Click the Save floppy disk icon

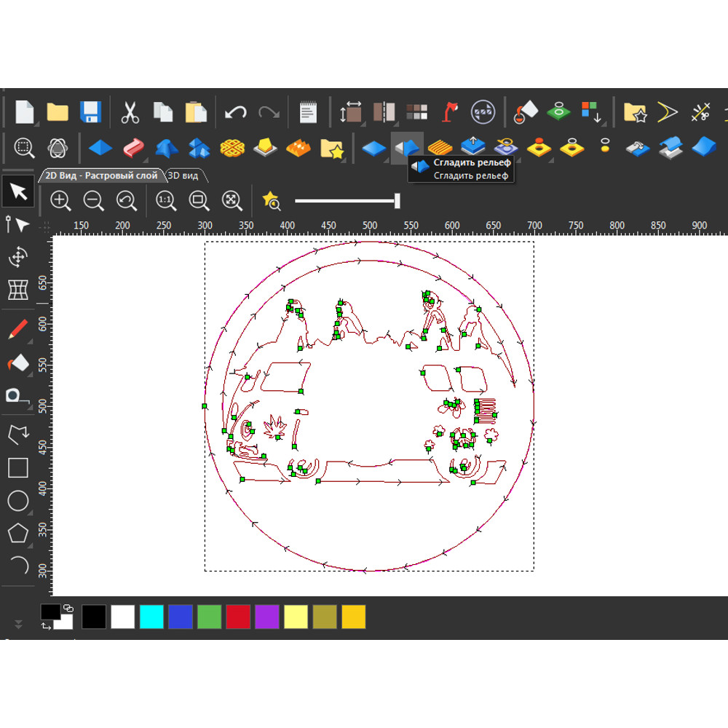(90, 112)
